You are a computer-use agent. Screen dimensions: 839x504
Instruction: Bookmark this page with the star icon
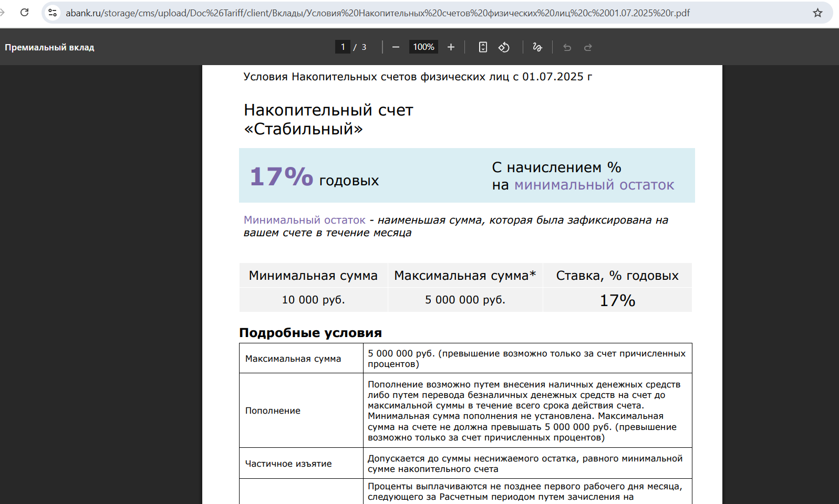point(817,13)
